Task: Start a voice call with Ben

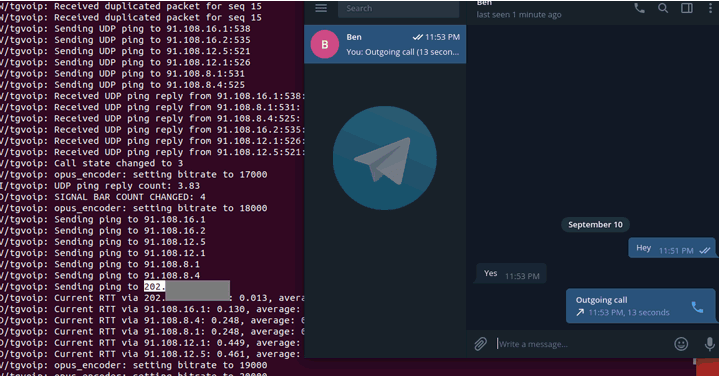Action: click(639, 8)
